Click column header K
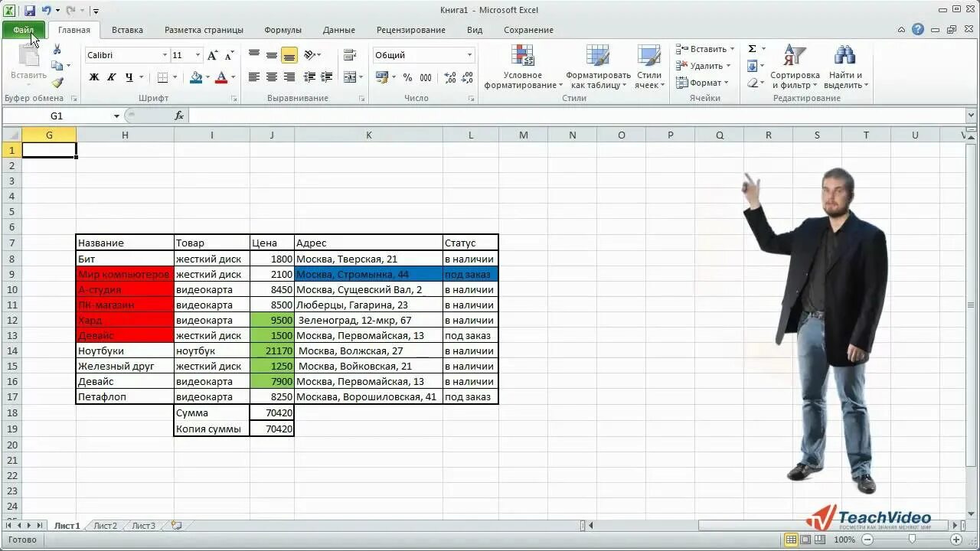Viewport: 980px width, 551px height. [x=368, y=135]
